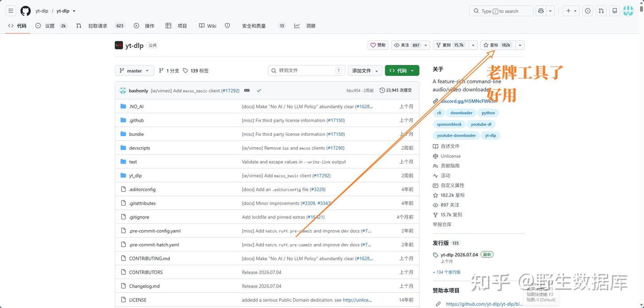The width and height of the screenshot is (644, 308).
Task: Open the .editorconfig file
Action: click(142, 189)
